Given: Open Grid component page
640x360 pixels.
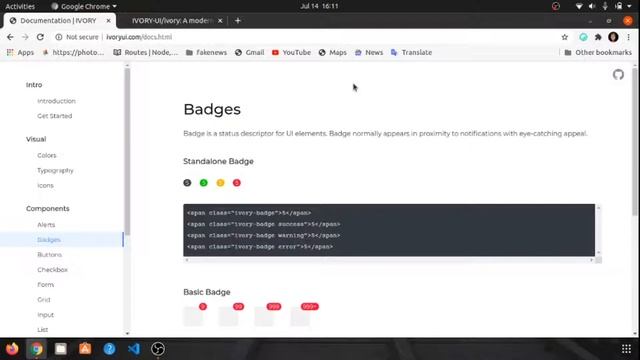Looking at the screenshot, I should pos(44,300).
